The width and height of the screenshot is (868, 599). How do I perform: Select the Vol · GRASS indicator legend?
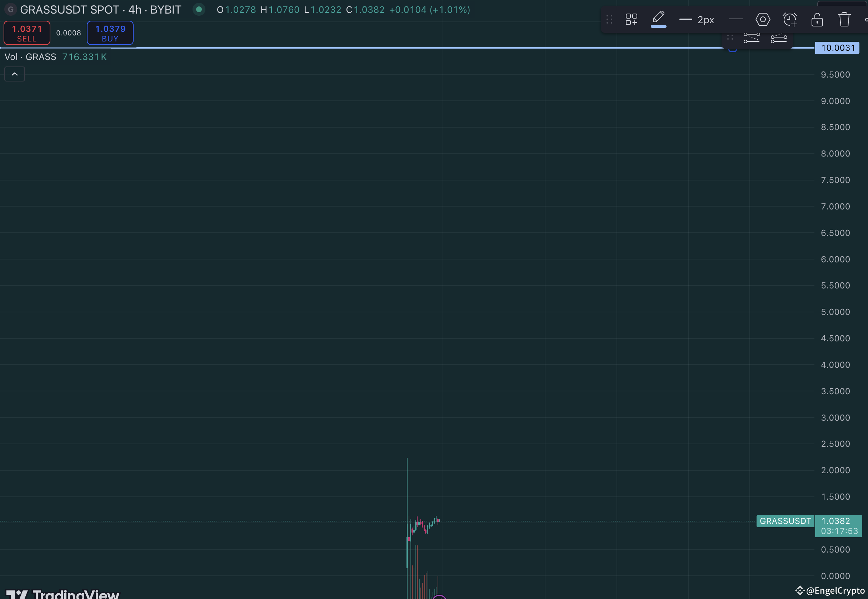click(x=30, y=57)
